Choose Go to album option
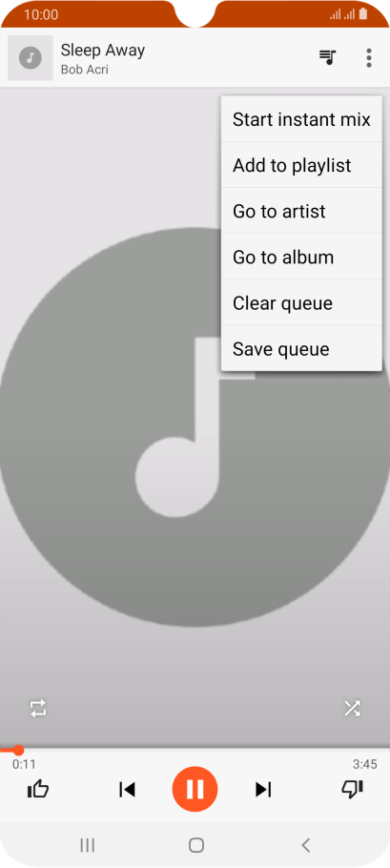The height and width of the screenshot is (868, 390). click(301, 257)
